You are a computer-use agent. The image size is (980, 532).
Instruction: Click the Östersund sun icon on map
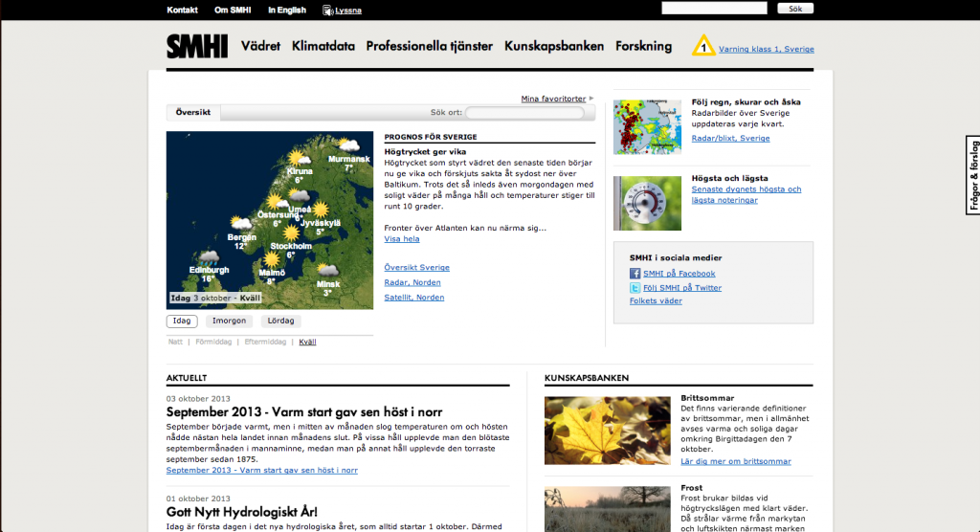[276, 201]
